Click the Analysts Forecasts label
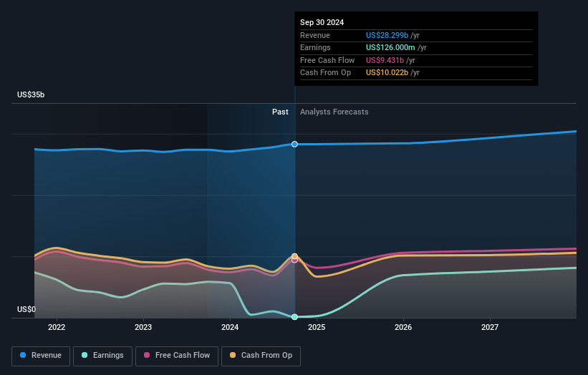The image size is (588, 375). coord(334,112)
